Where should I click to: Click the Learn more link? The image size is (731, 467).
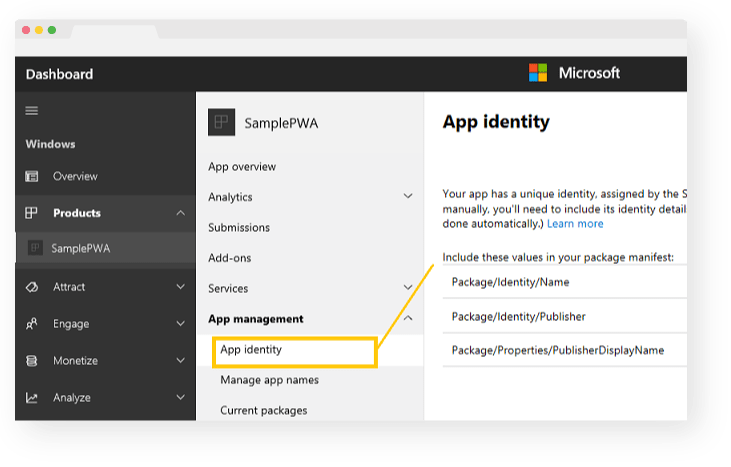point(575,224)
